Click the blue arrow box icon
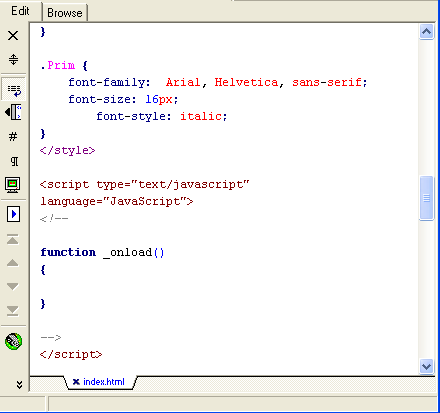Viewport: 440px width, 413px height. point(13,214)
